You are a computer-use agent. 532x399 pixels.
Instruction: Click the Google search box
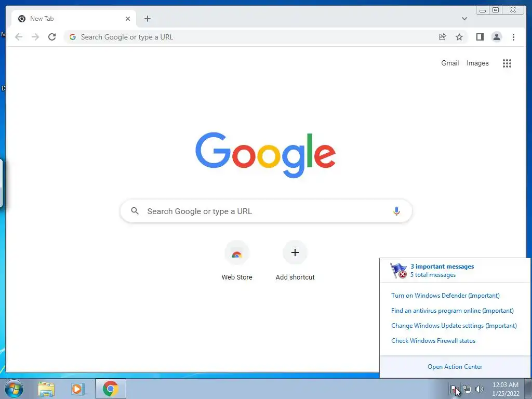[266, 211]
